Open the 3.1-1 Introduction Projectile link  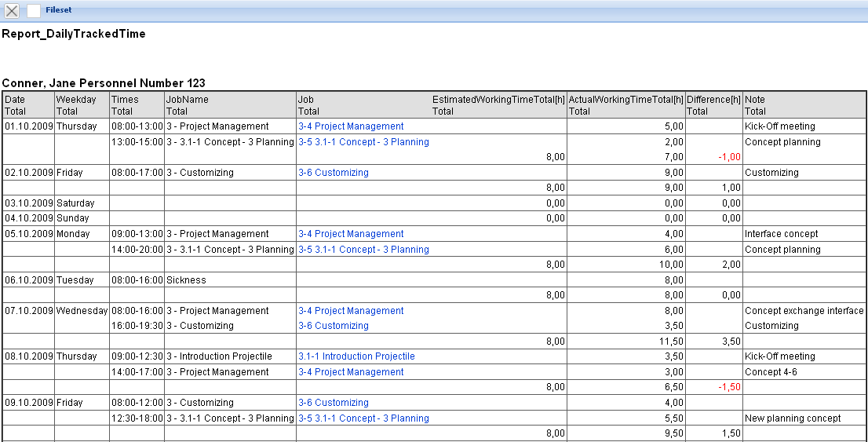coord(356,356)
